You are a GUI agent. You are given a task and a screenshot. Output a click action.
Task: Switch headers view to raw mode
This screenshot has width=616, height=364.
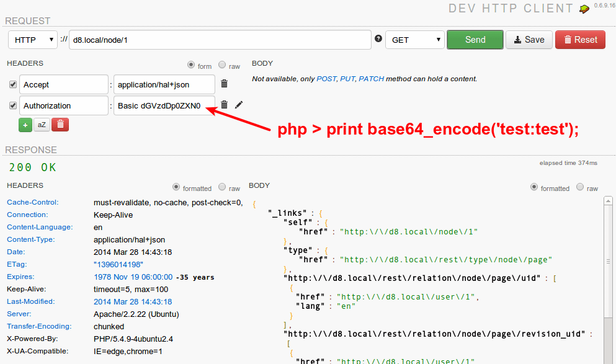(x=221, y=66)
